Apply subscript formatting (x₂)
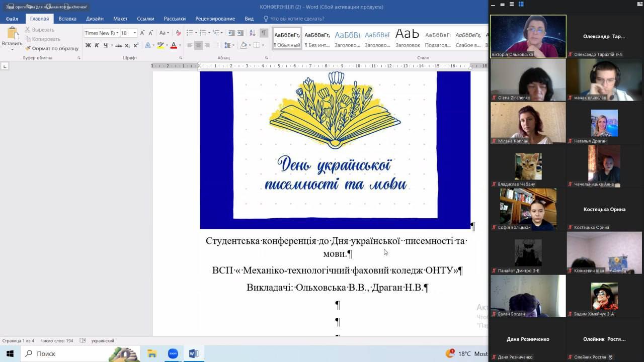This screenshot has width=644, height=362. pyautogui.click(x=128, y=45)
